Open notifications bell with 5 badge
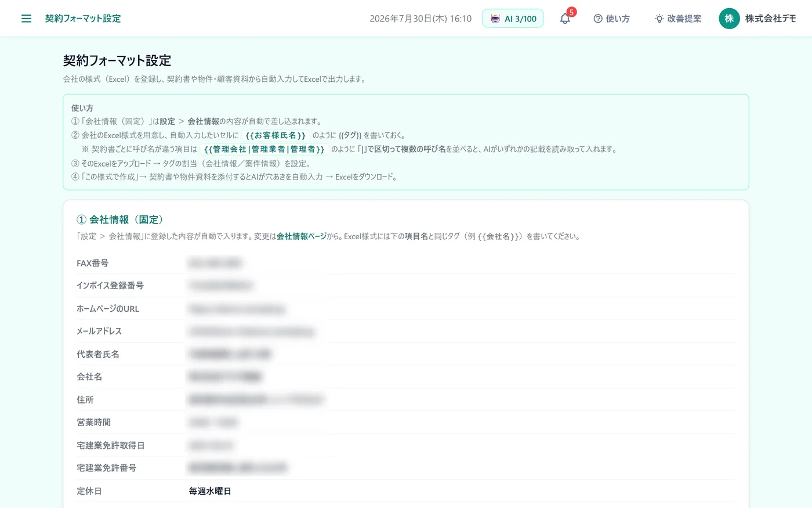This screenshot has width=812, height=508. [x=565, y=19]
